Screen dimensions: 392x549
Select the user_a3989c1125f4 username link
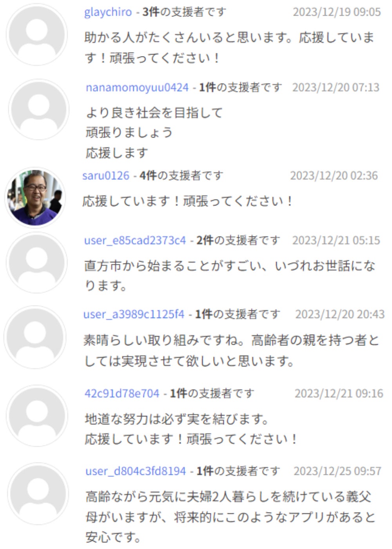pyautogui.click(x=134, y=314)
